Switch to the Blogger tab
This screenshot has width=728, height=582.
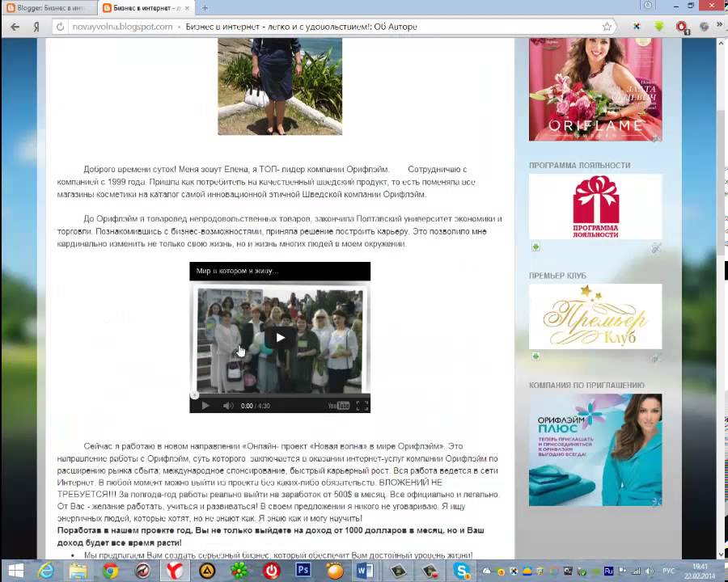click(x=49, y=8)
